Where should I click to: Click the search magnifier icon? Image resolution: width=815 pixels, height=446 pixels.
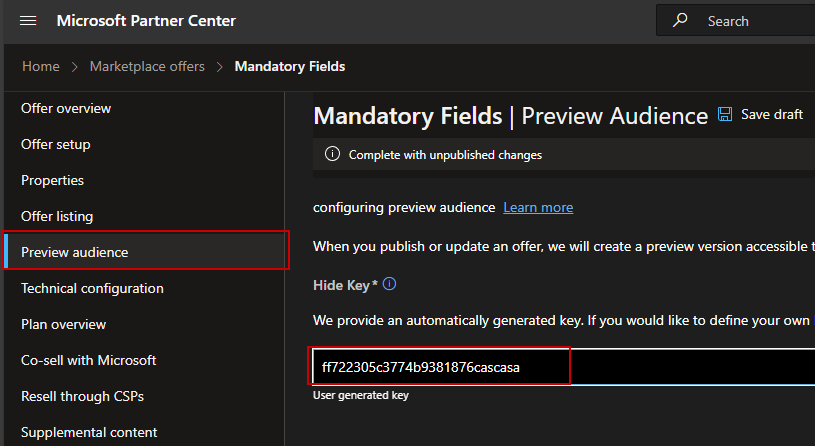click(680, 20)
